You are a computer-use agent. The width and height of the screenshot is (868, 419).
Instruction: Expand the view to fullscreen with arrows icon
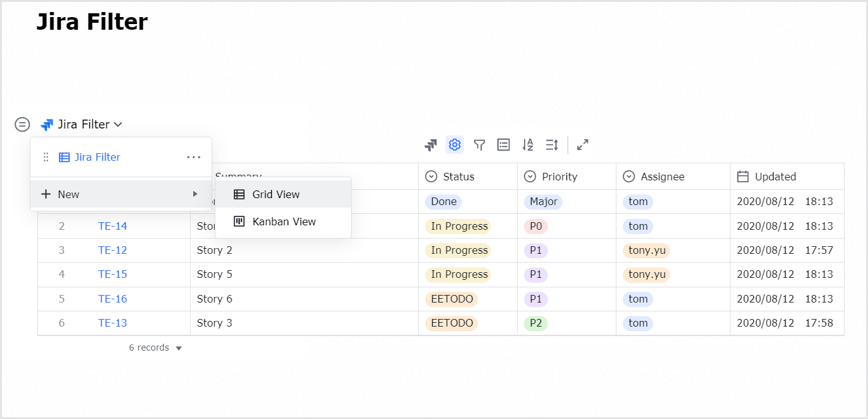pyautogui.click(x=582, y=144)
